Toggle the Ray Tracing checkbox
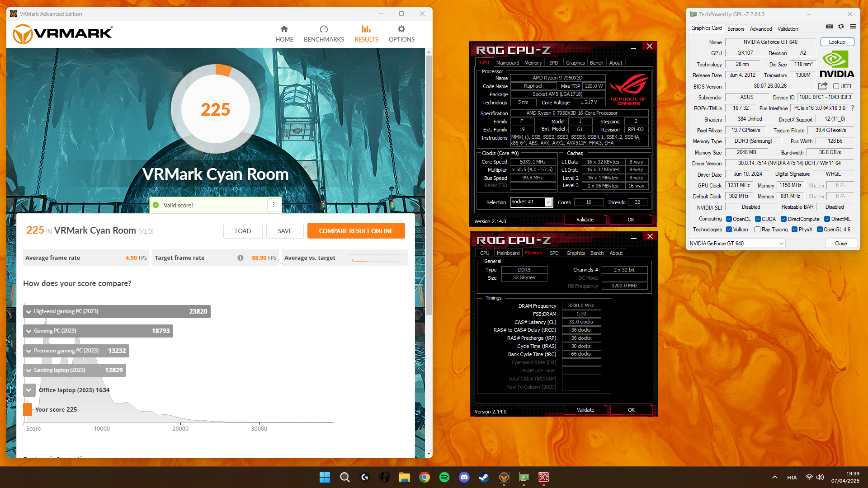Screen dimensions: 868x488 (758, 230)
